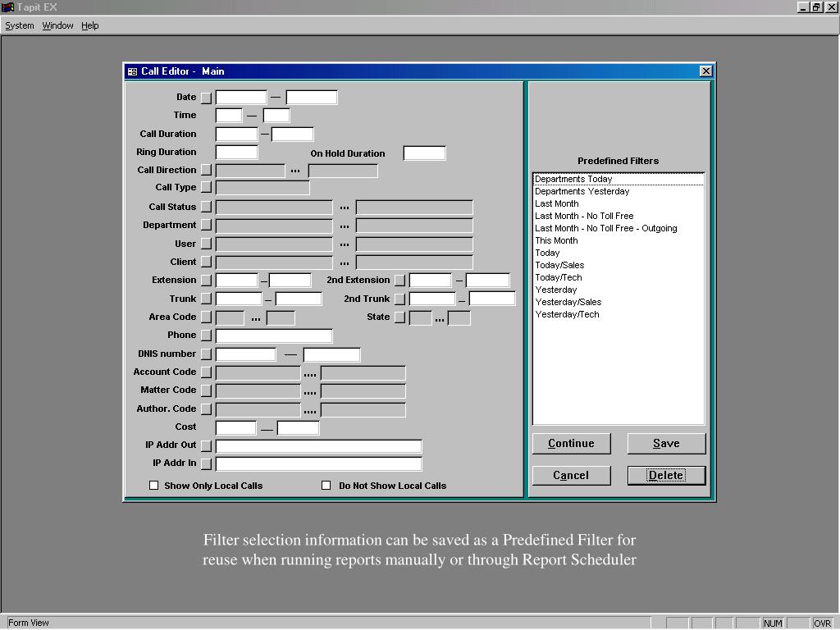Click the selector button next to Account Code
The height and width of the screenshot is (630, 840).
point(206,372)
